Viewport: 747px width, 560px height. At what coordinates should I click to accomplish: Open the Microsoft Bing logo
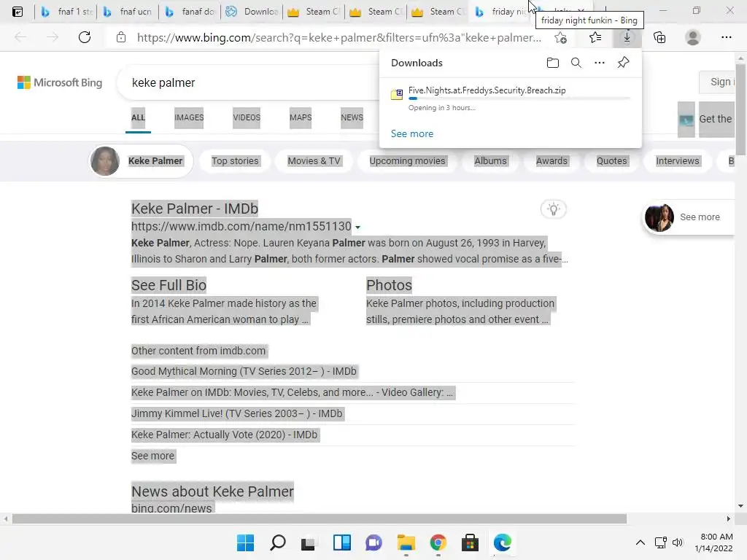click(60, 83)
